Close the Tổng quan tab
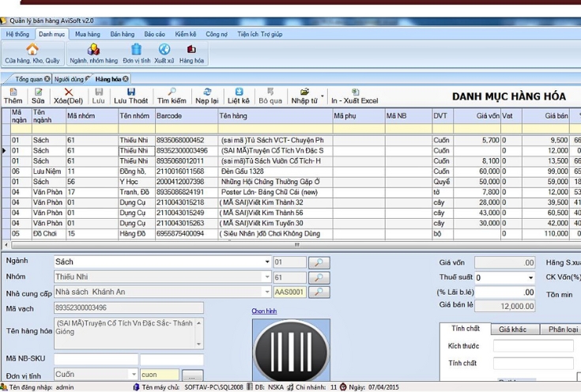This screenshot has width=581, height=392. pyautogui.click(x=47, y=79)
